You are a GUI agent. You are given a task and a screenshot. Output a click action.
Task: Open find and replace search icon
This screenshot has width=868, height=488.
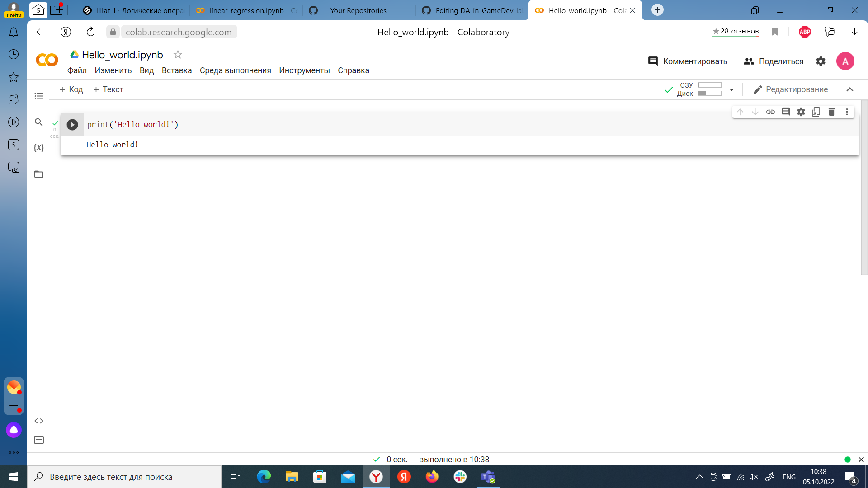pyautogui.click(x=39, y=122)
